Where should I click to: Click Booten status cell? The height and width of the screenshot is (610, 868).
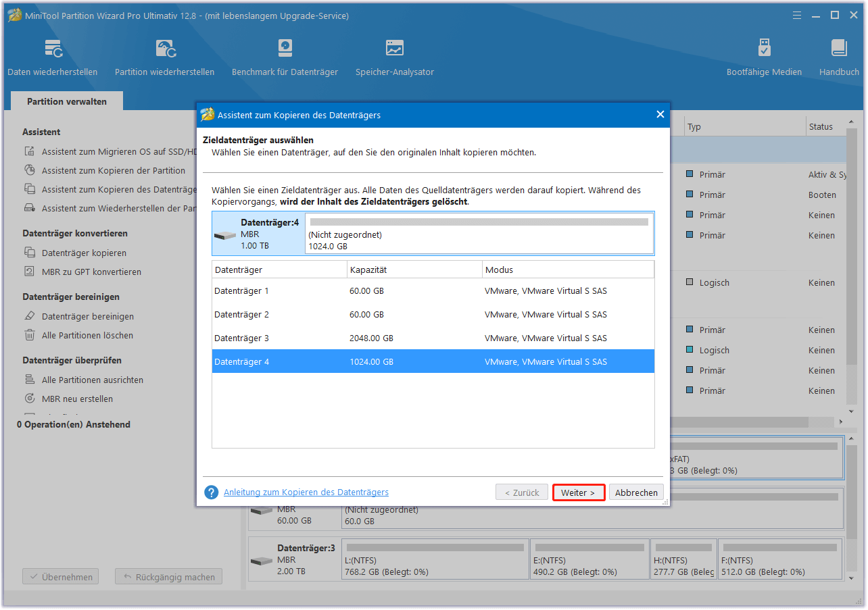pos(822,195)
